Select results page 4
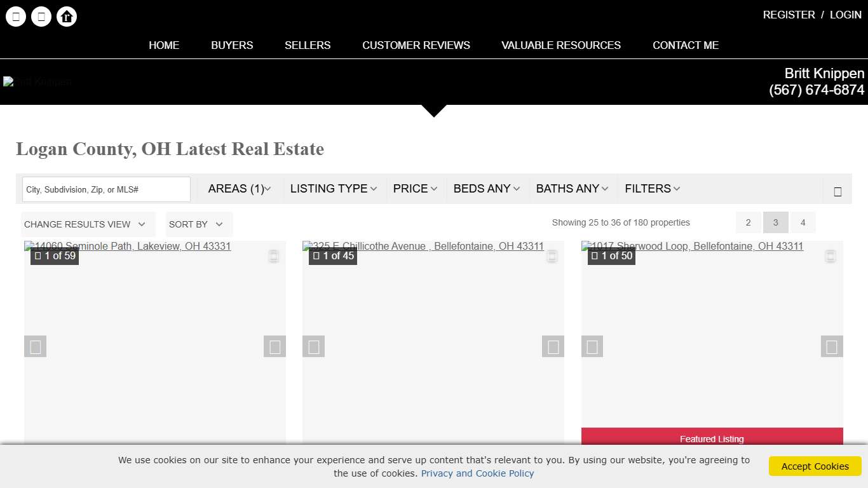868x488 pixels. [803, 222]
